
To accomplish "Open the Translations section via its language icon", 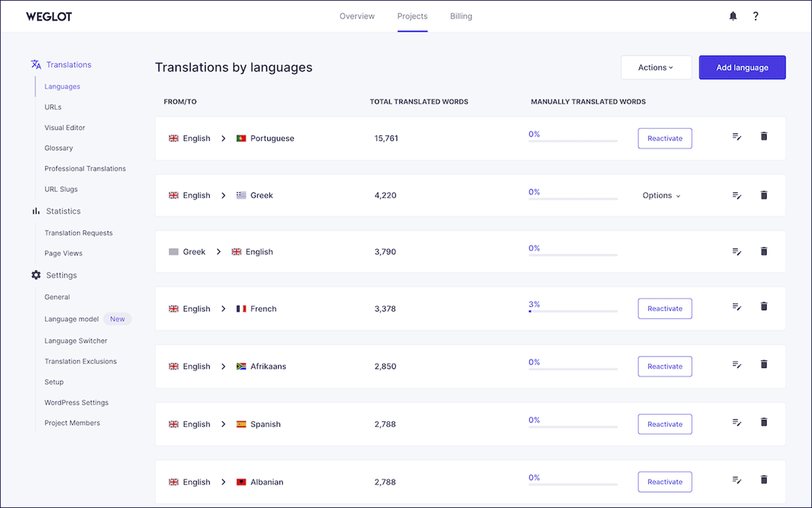I will (36, 64).
